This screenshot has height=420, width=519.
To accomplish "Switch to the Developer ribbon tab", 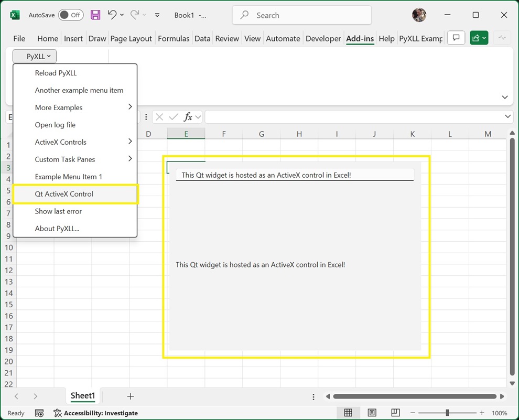I will (x=323, y=39).
